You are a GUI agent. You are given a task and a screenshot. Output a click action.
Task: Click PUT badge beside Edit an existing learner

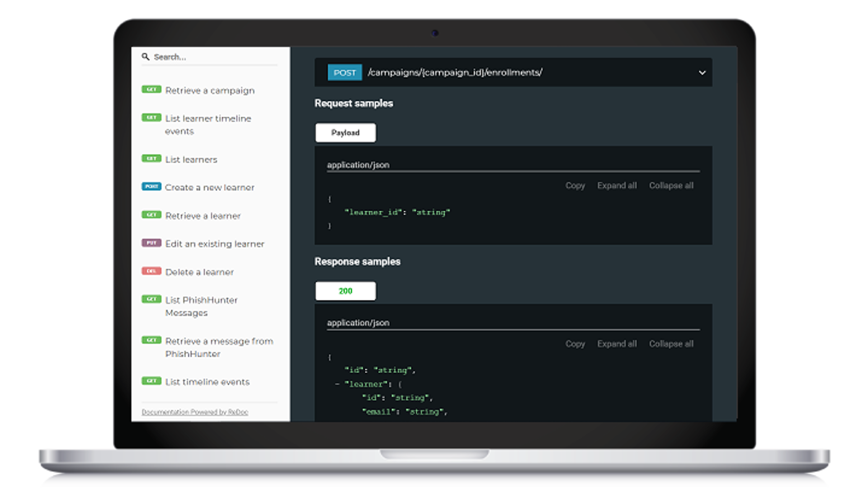point(151,243)
